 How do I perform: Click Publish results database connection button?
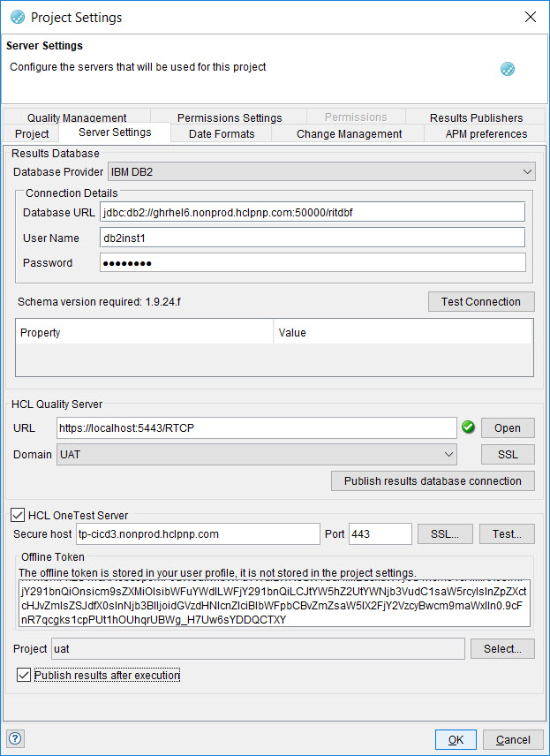[433, 480]
